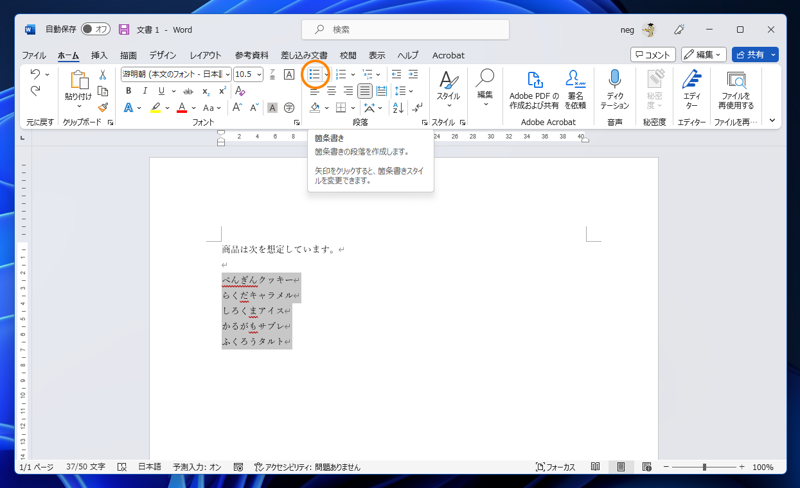Click the Shading paint bucket icon
Image resolution: width=800 pixels, height=488 pixels.
[x=315, y=108]
